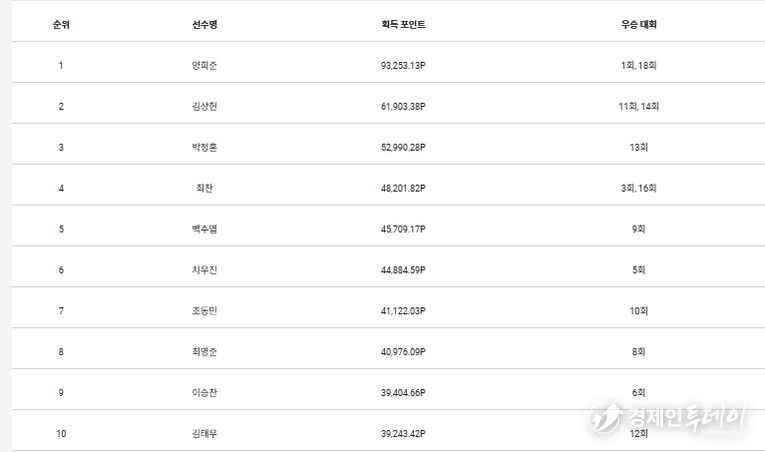Click player name 이승찬 in rank 9
Viewport: 765px width, 452px height.
pos(204,392)
